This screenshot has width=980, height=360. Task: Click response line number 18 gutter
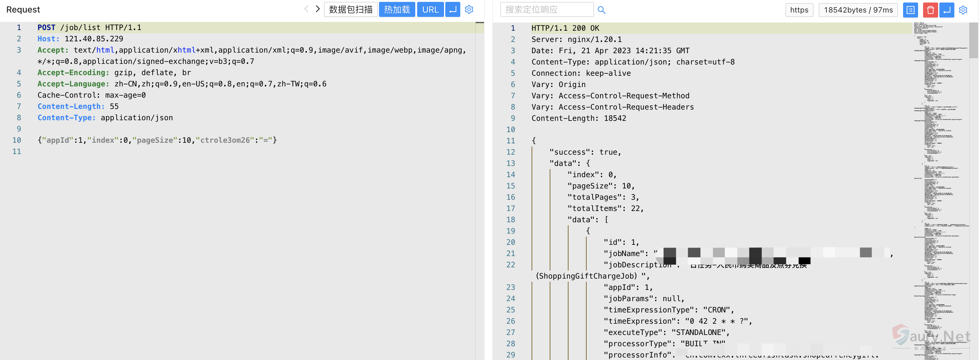511,220
